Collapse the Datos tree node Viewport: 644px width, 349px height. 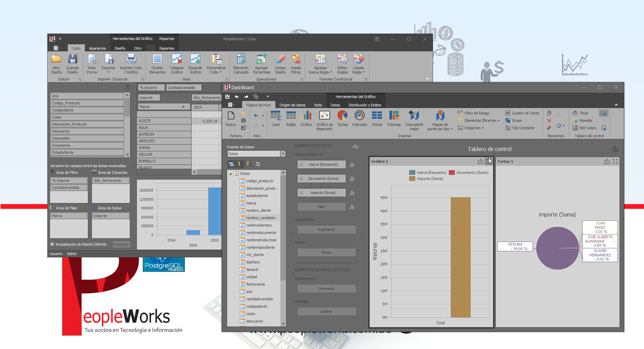tap(230, 173)
